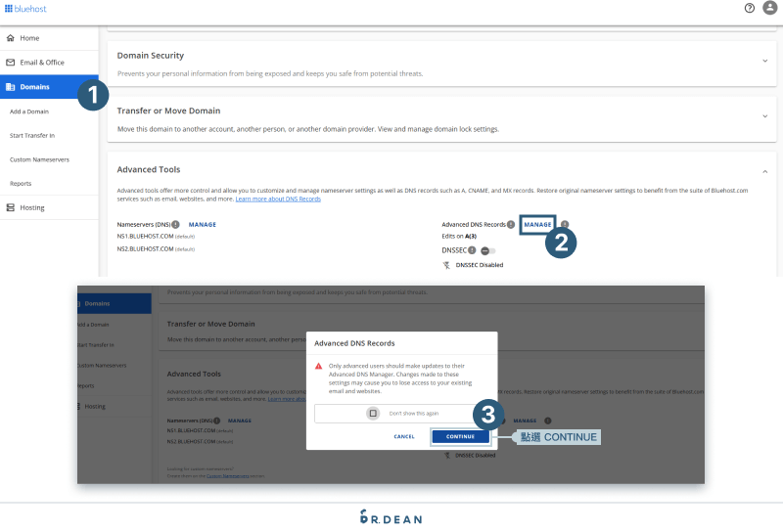The height and width of the screenshot is (532, 783).
Task: Click CONTINUE in Advanced DNS Records dialog
Action: [460, 437]
